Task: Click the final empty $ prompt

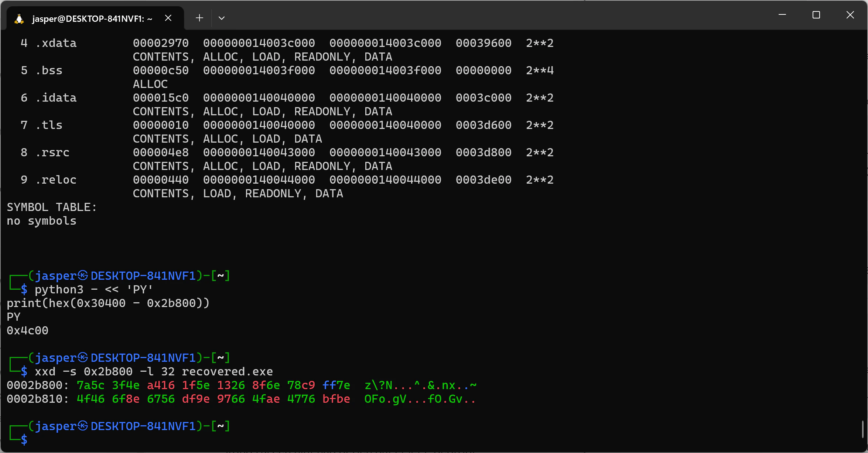Action: pos(24,440)
